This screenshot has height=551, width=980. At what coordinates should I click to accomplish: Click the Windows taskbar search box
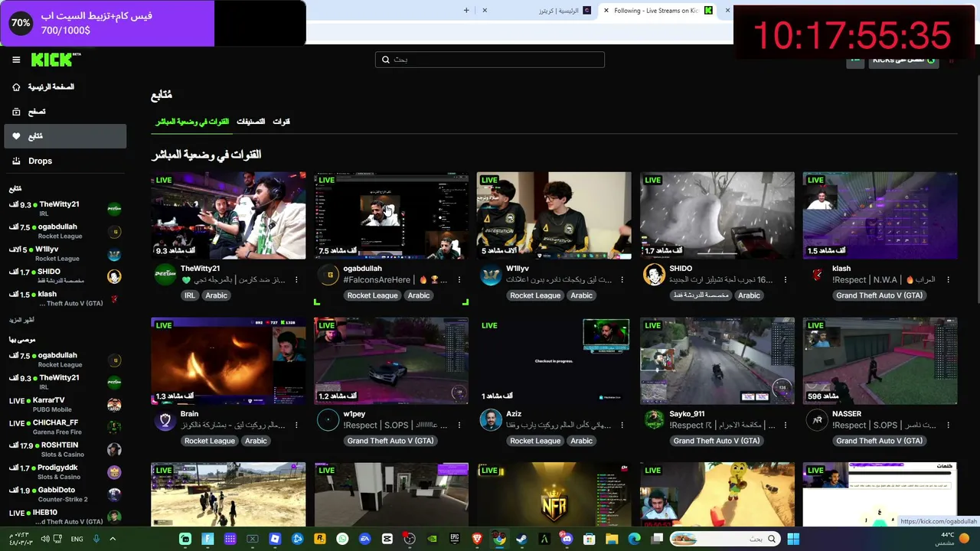[x=724, y=539]
